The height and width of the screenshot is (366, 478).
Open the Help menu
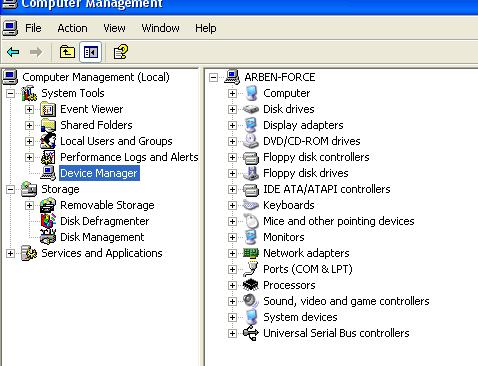(x=206, y=28)
